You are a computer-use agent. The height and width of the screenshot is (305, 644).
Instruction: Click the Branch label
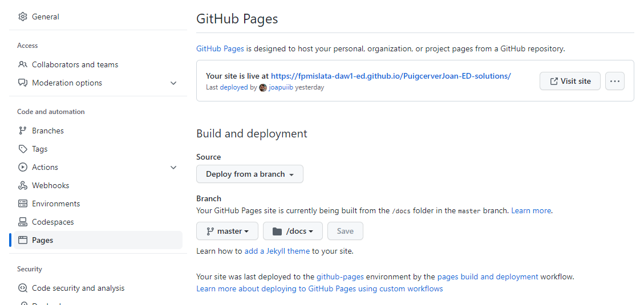point(209,199)
